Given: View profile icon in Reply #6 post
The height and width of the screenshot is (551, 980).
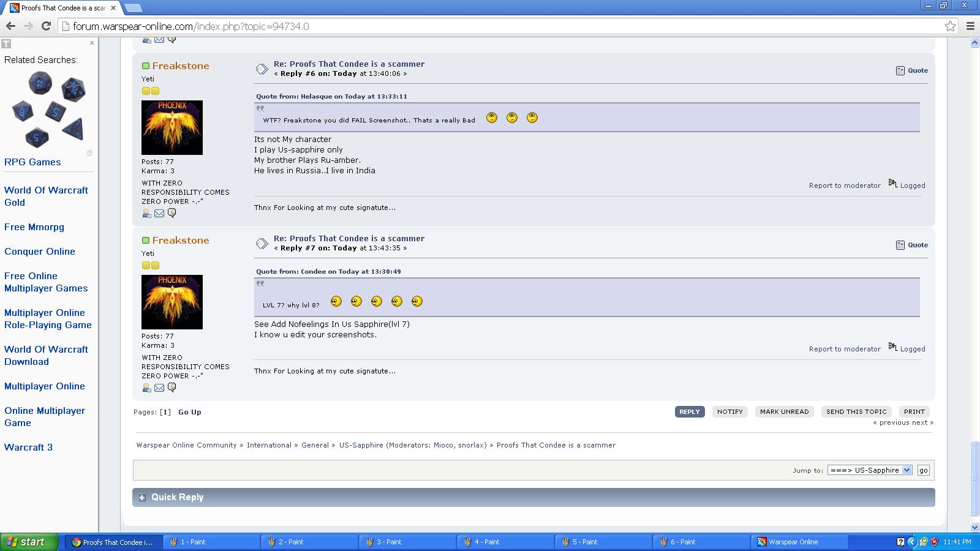Looking at the screenshot, I should [x=146, y=213].
